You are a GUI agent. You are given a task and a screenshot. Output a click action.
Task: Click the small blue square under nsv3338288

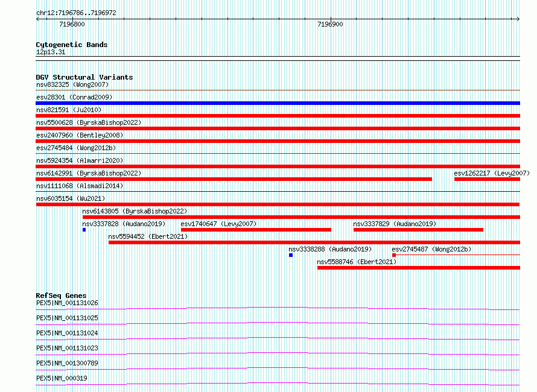(291, 255)
